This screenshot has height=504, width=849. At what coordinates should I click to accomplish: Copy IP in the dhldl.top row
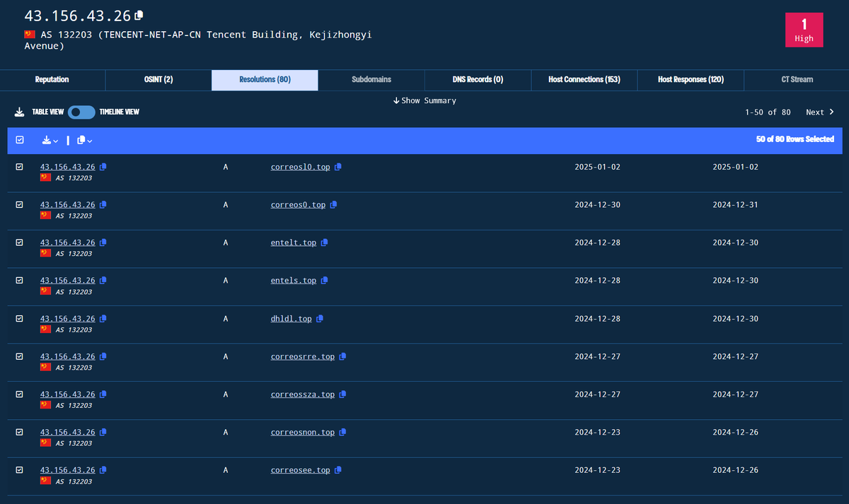(103, 319)
